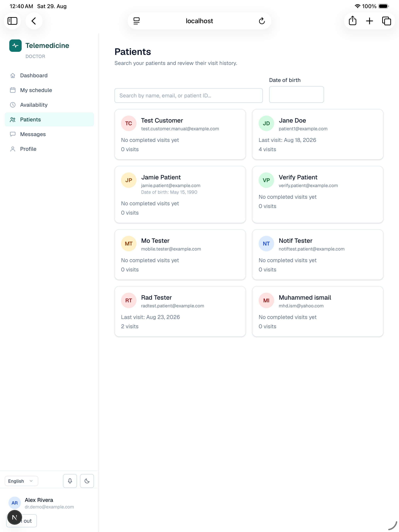
Task: Click the Telemedicine heartbeat logo
Action: (15, 45)
